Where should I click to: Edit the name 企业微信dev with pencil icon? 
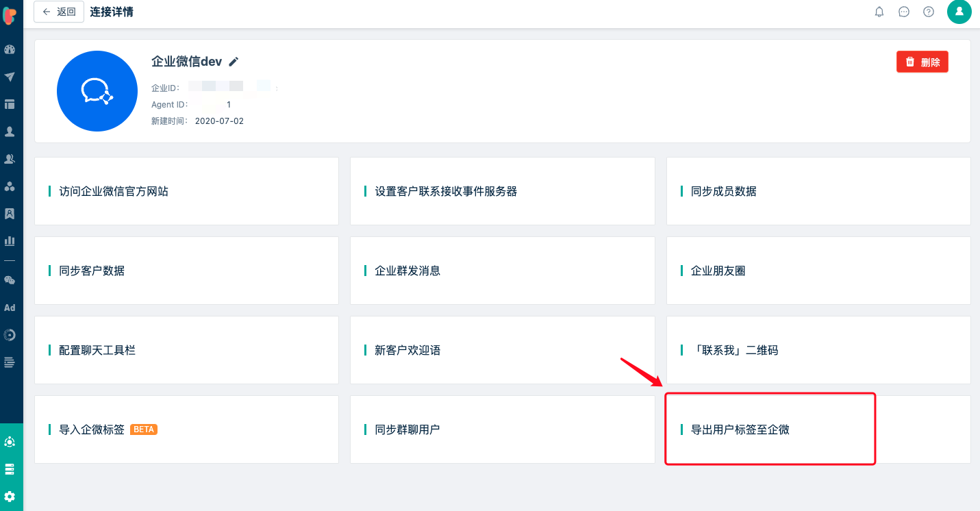234,62
